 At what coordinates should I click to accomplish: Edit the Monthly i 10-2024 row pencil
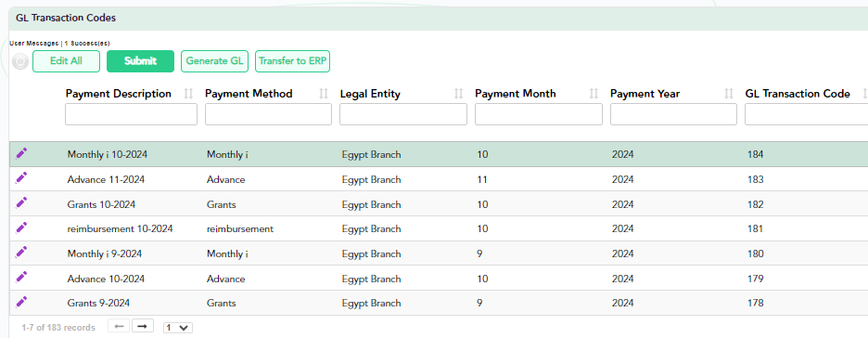pyautogui.click(x=21, y=153)
